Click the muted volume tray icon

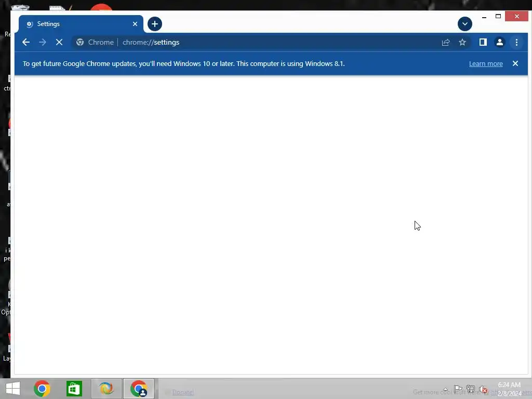(483, 389)
